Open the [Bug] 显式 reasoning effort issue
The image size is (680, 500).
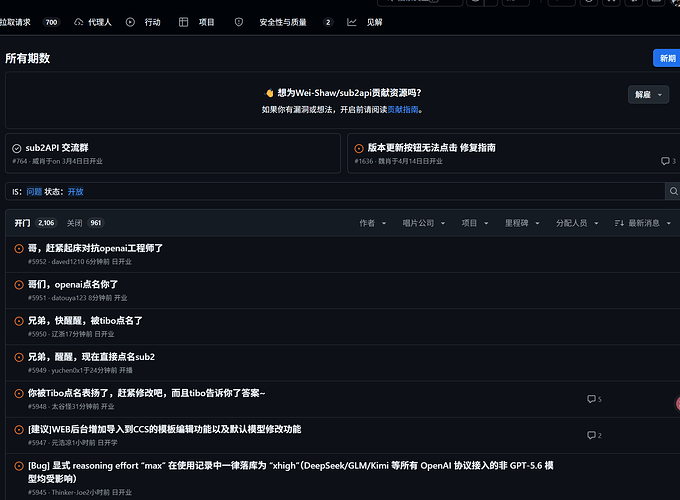click(291, 472)
